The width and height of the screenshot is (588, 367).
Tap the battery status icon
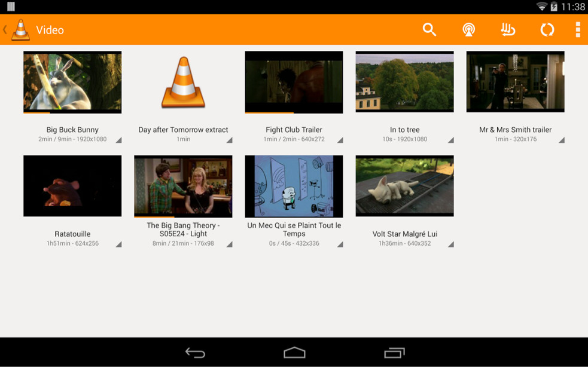(553, 7)
